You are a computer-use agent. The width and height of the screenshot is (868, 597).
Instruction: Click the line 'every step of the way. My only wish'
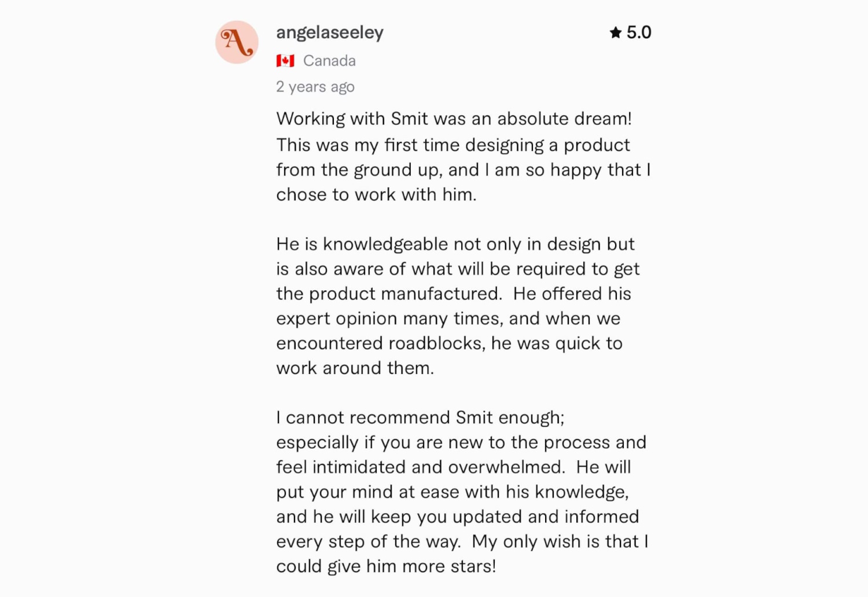coord(462,542)
